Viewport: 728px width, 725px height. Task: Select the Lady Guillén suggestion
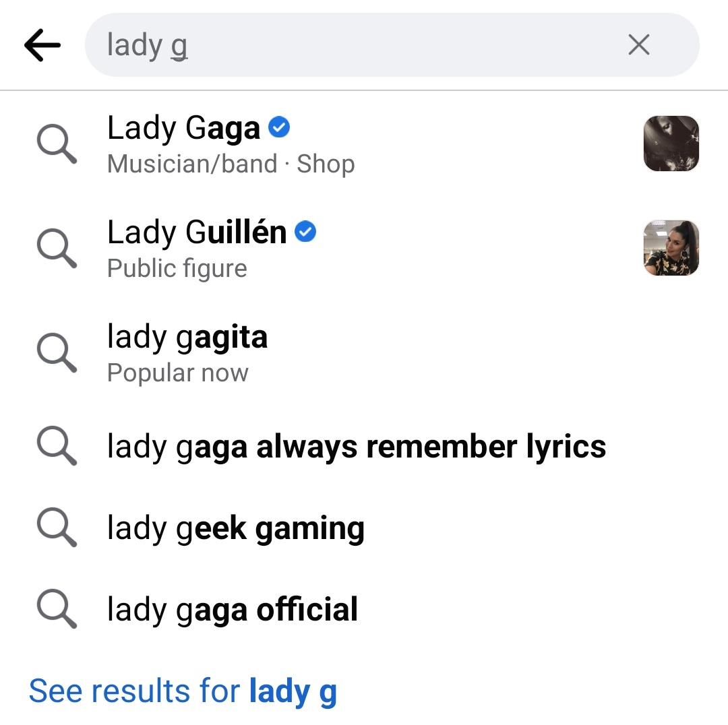click(197, 233)
